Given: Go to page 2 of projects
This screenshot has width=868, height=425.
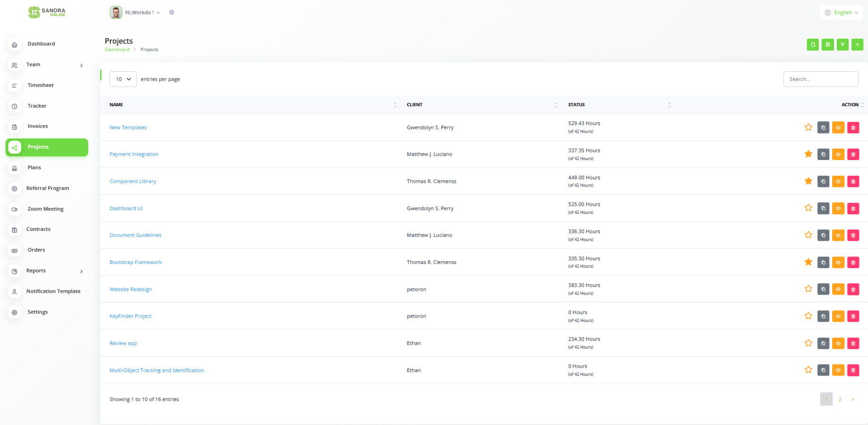Looking at the screenshot, I should pyautogui.click(x=840, y=399).
